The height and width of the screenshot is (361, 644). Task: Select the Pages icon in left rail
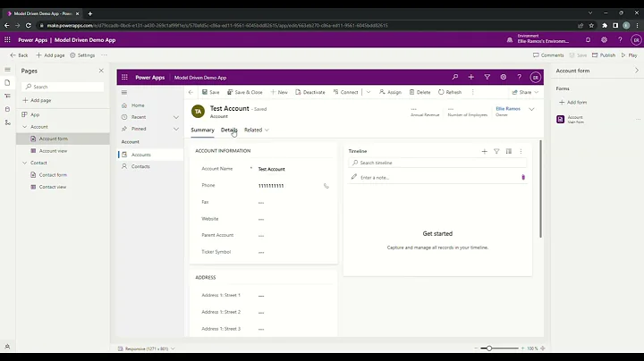pos(7,82)
